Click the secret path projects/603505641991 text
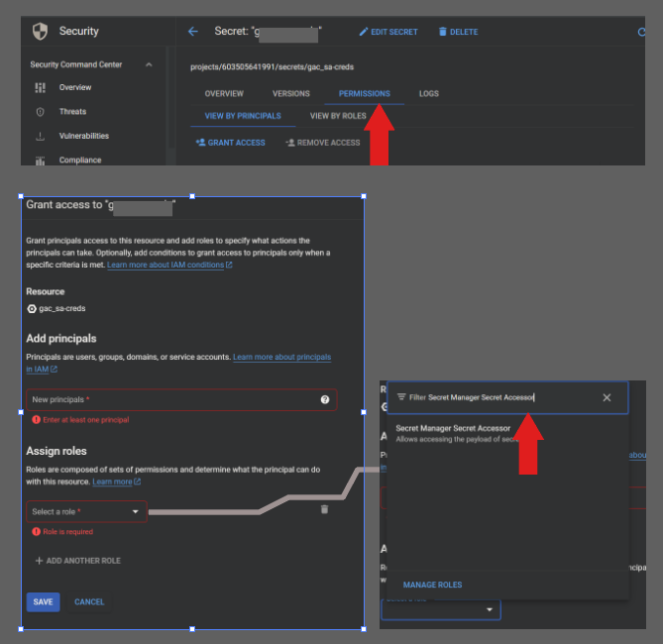The height and width of the screenshot is (644, 663). point(272,67)
